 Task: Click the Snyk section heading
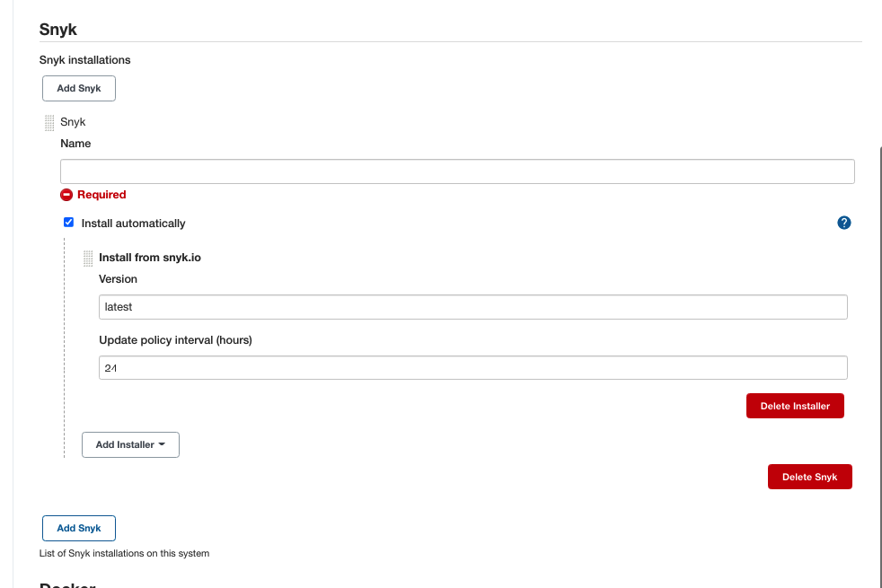pos(58,30)
